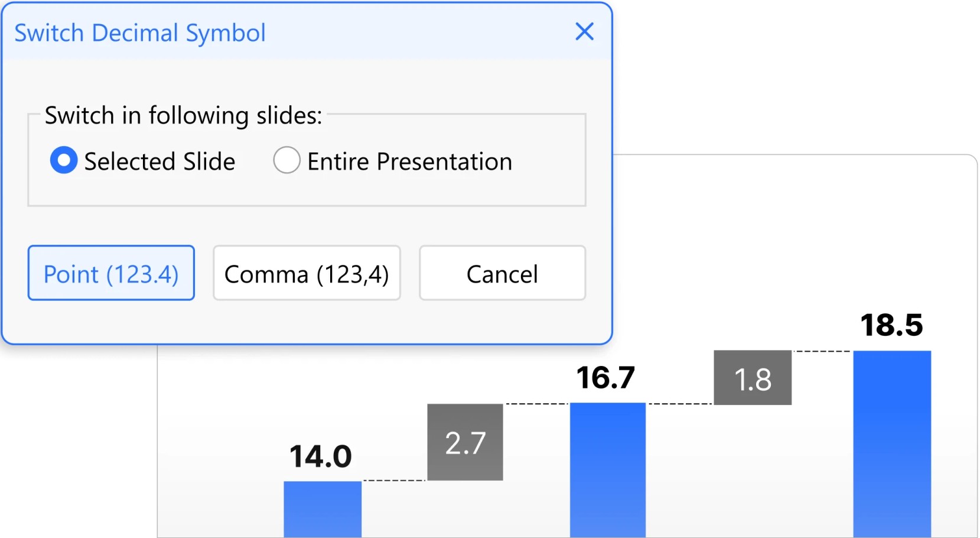The height and width of the screenshot is (538, 980).
Task: Select the 16.7 data label
Action: [606, 378]
